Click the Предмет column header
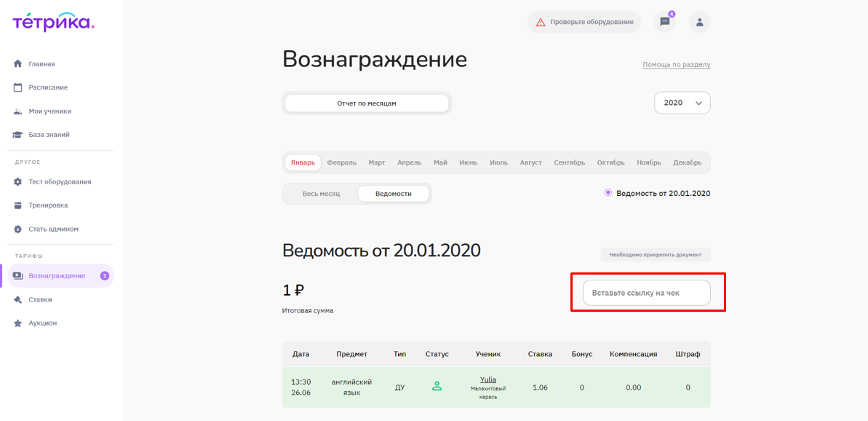The height and width of the screenshot is (421, 868). pyautogui.click(x=351, y=354)
